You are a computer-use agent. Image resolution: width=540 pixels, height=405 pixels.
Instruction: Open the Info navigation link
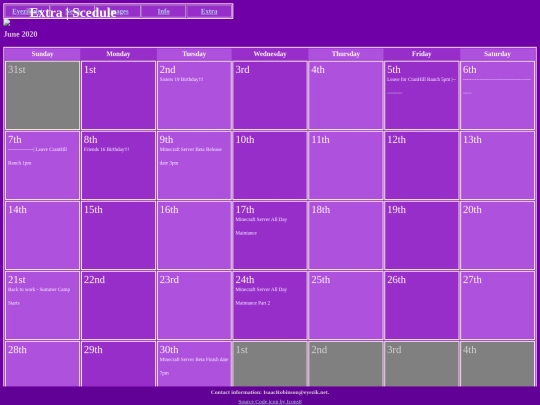164,11
